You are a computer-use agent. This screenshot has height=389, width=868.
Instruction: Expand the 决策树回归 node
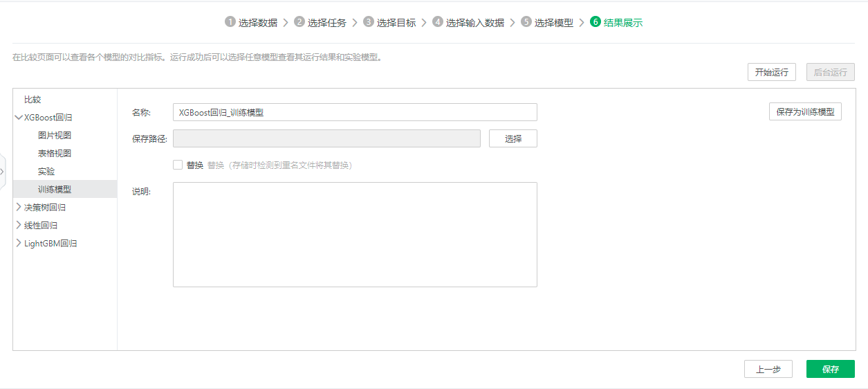pos(18,207)
